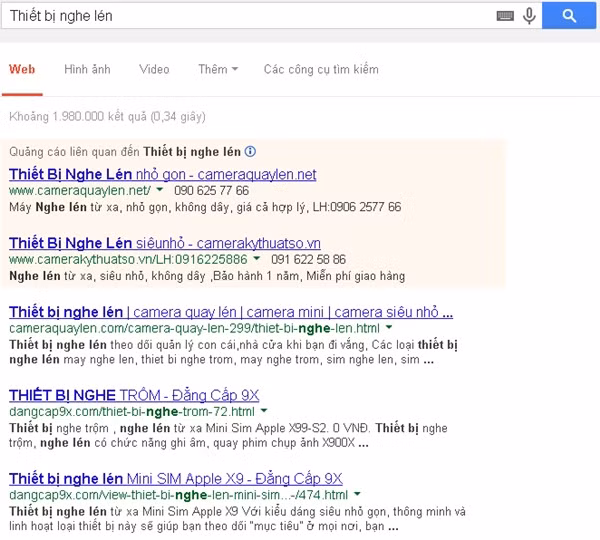Image resolution: width=600 pixels, height=540 pixels.
Task: Open the ad info circle icon
Action: click(x=250, y=152)
